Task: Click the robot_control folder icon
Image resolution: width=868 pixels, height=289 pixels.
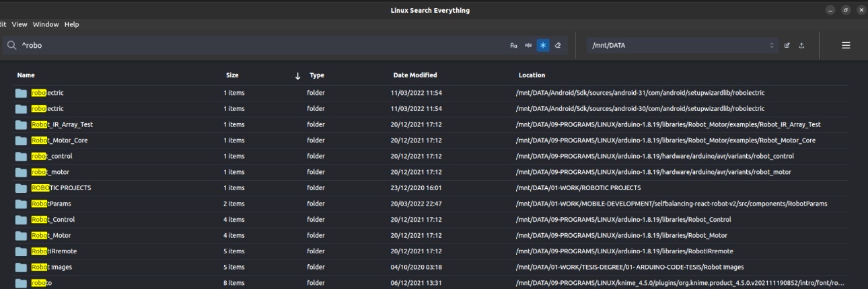Action: click(21, 156)
